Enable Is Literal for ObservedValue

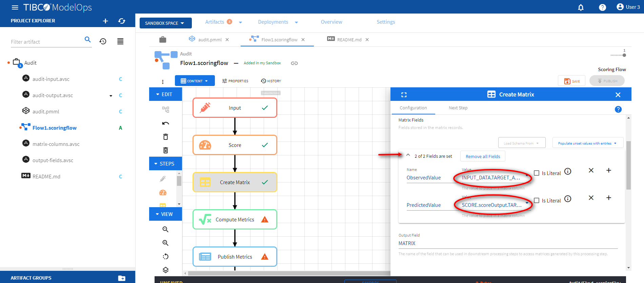click(537, 173)
